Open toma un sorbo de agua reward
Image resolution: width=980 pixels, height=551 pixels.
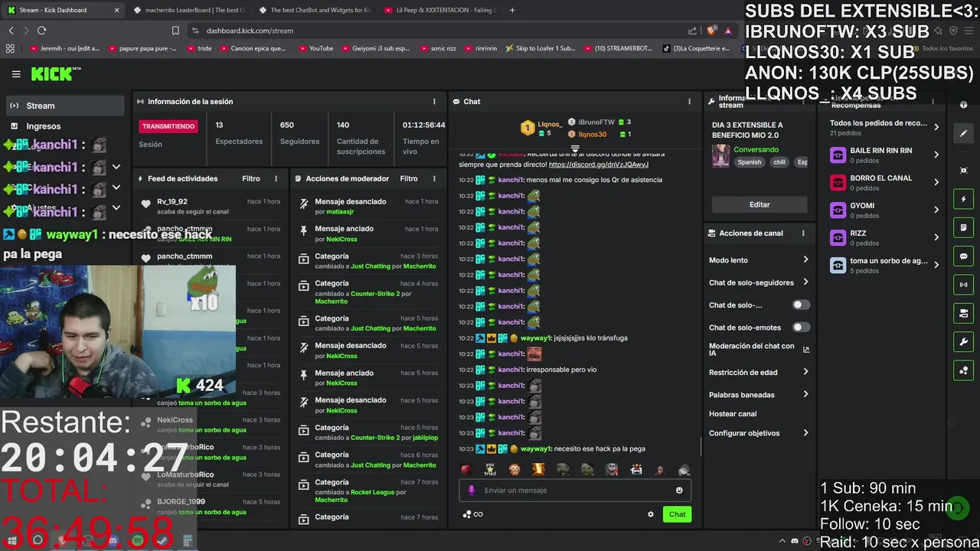[884, 265]
